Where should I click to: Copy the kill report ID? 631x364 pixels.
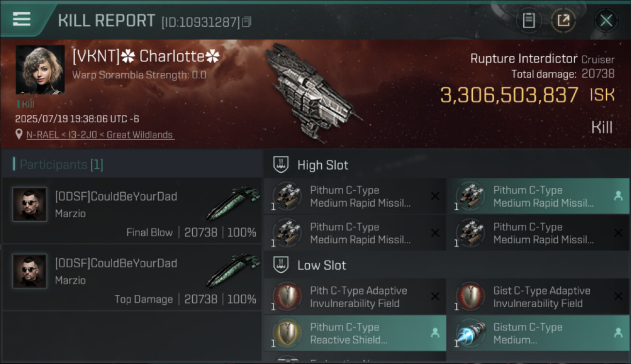[x=247, y=22]
